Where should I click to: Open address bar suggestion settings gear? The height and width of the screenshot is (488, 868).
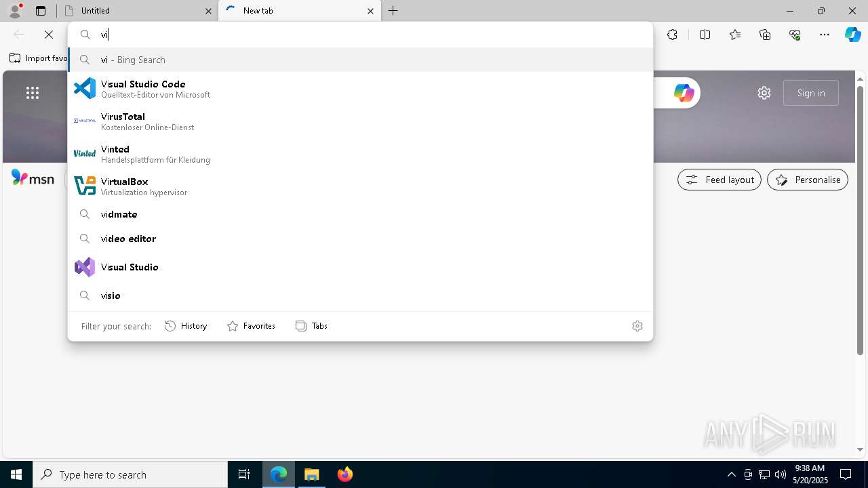coord(637,326)
